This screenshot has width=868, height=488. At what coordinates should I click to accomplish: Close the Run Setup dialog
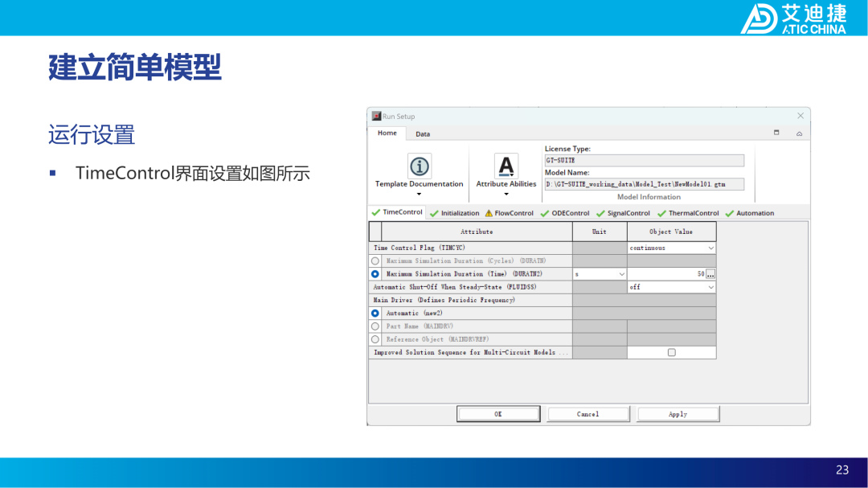pos(800,116)
